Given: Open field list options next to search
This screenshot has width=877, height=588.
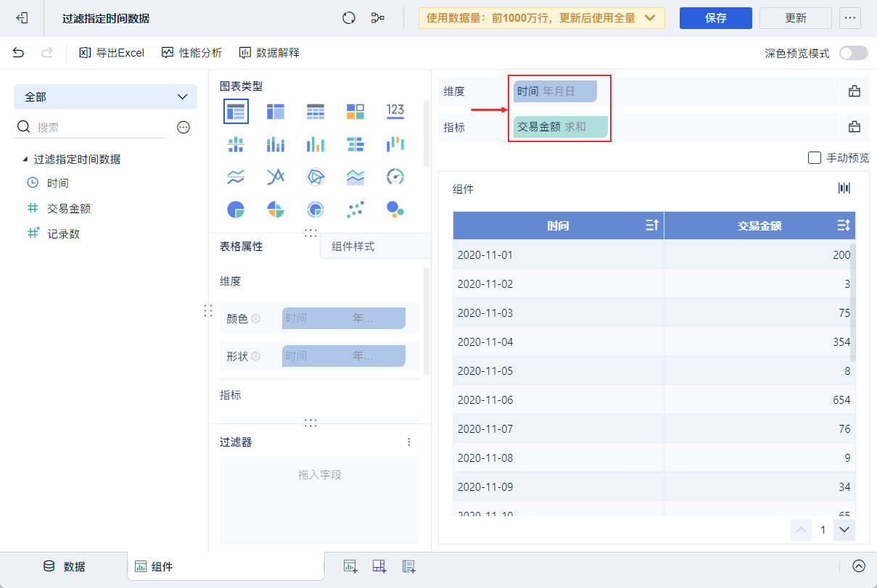Looking at the screenshot, I should click(x=184, y=127).
